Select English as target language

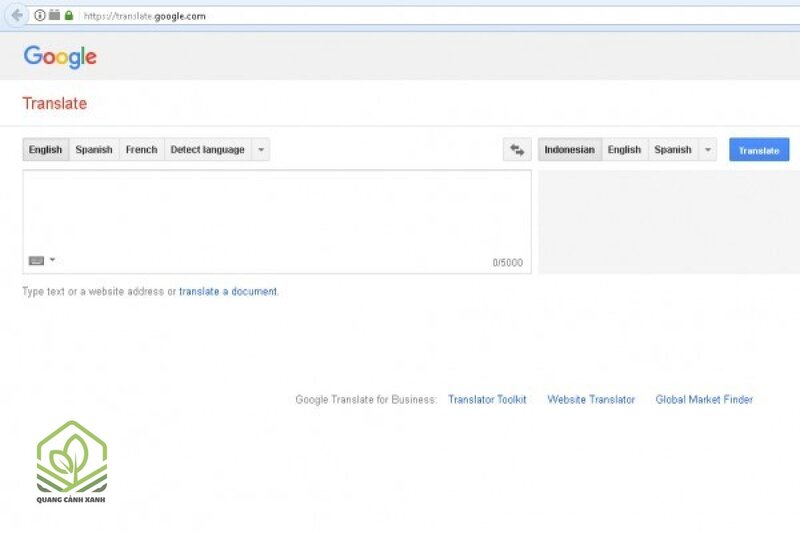point(624,150)
